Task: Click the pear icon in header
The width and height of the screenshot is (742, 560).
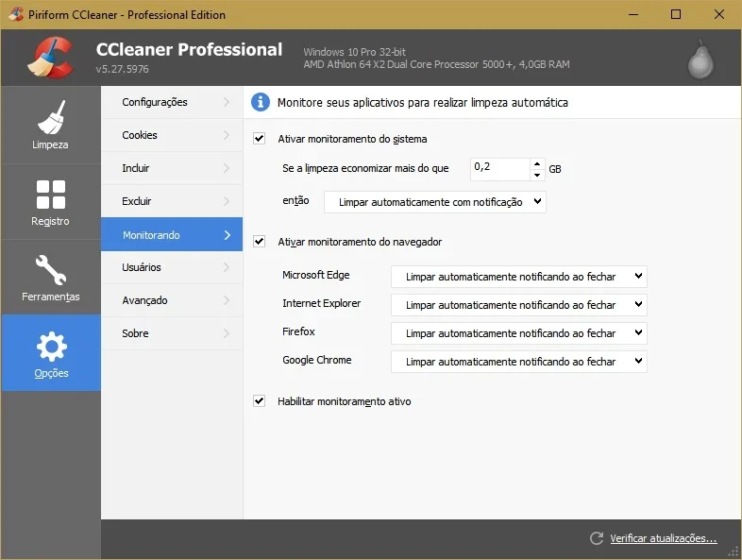Action: pyautogui.click(x=700, y=60)
